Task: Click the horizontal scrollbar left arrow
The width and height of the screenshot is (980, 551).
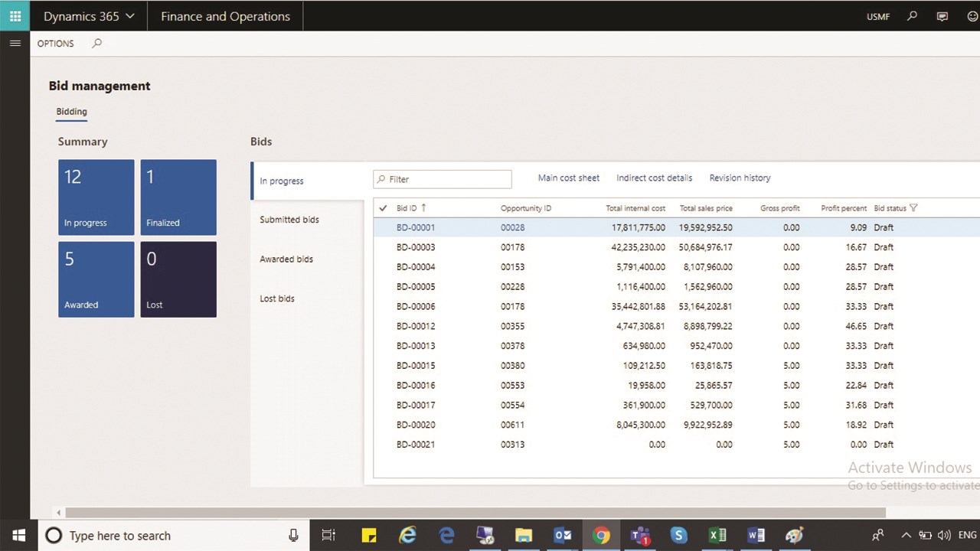Action: tap(59, 513)
